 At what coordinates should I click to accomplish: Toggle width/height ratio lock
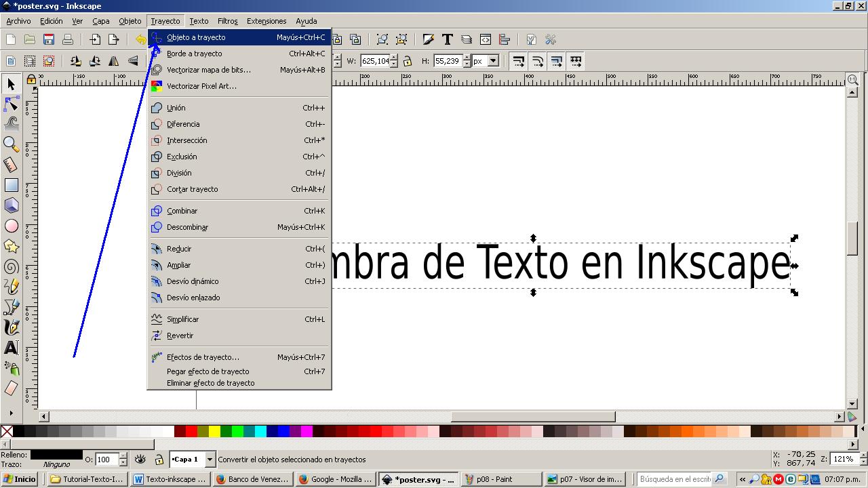click(x=407, y=61)
